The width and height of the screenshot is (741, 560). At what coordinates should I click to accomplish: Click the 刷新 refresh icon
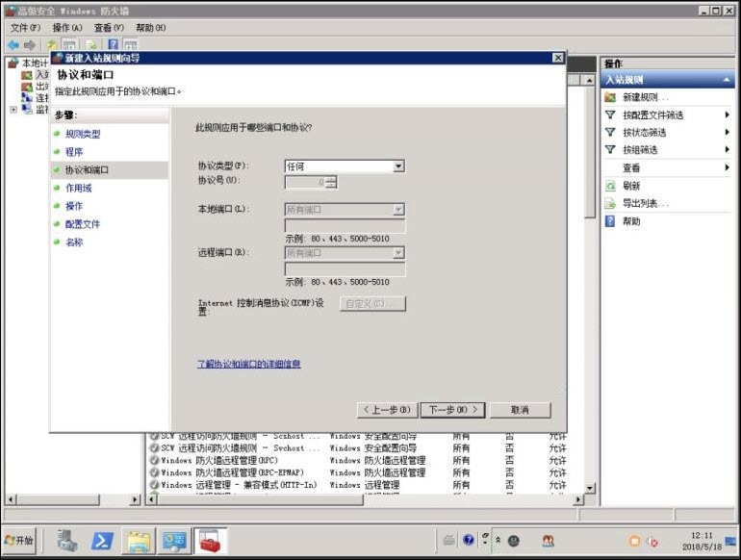pos(610,186)
